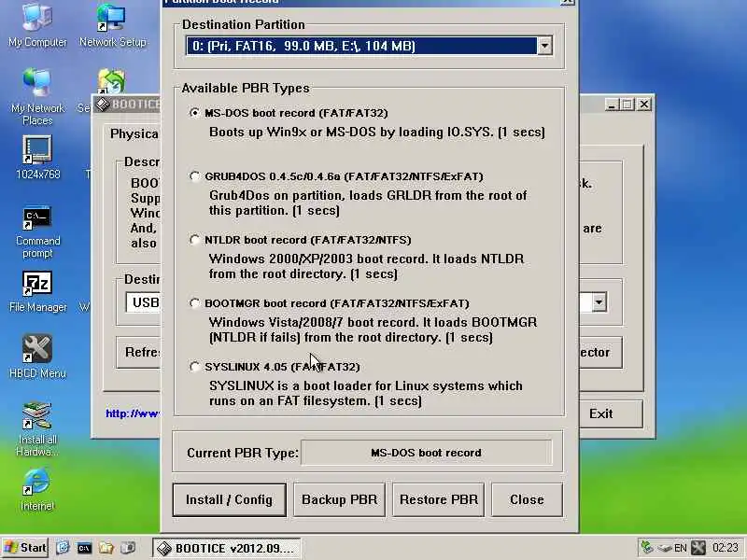Viewport: 747px width, 560px height.
Task: Click the drive tray icon next to EN
Action: click(x=664, y=548)
